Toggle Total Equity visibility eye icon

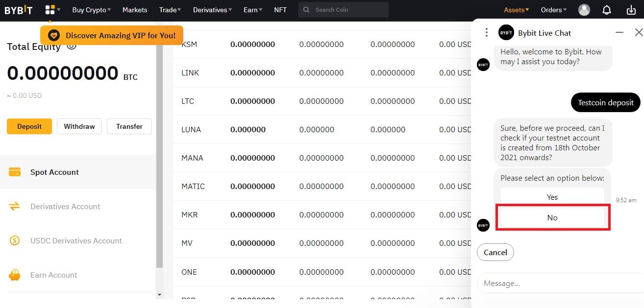72,47
